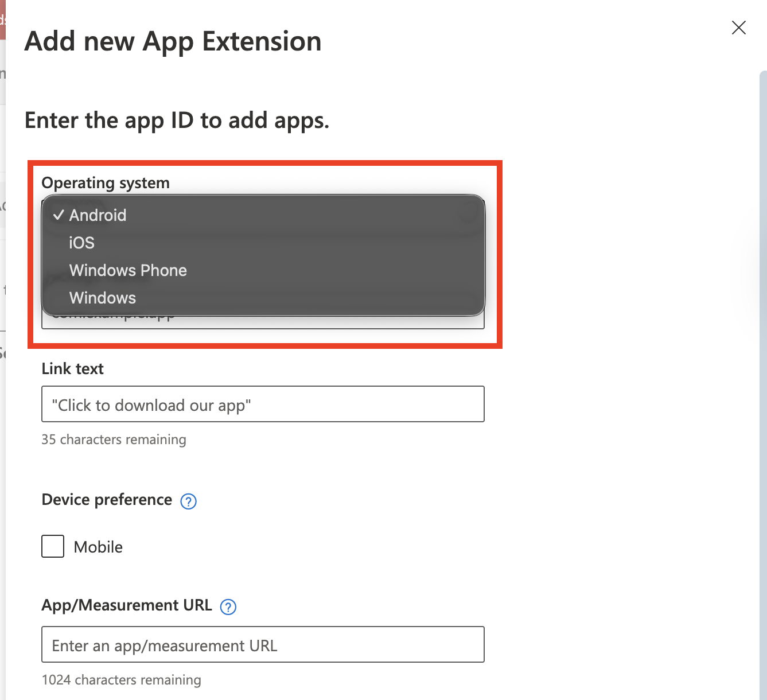Click the Device preference help icon
767x700 pixels.
(188, 501)
